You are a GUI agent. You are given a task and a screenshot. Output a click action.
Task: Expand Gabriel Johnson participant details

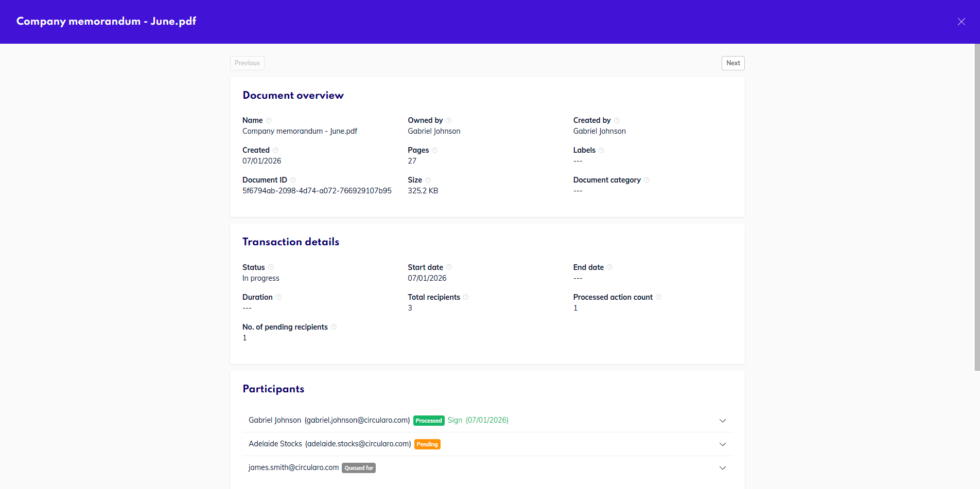pos(722,421)
